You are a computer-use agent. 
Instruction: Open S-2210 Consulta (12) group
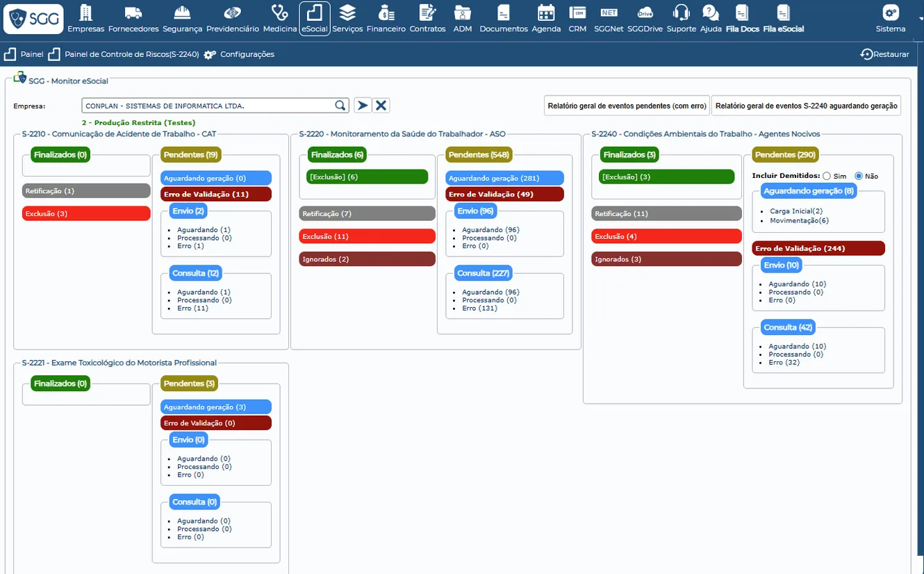click(x=196, y=273)
